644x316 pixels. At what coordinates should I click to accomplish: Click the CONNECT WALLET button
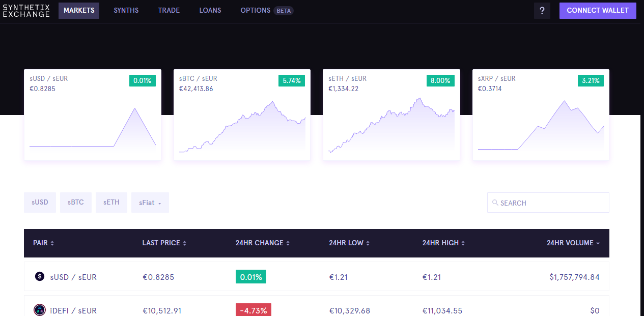[598, 10]
